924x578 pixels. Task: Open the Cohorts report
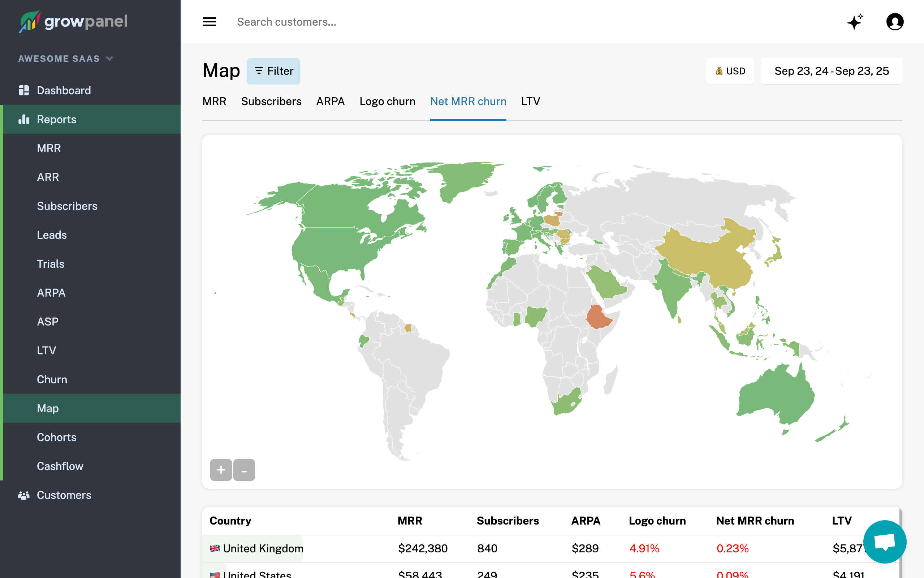point(57,437)
